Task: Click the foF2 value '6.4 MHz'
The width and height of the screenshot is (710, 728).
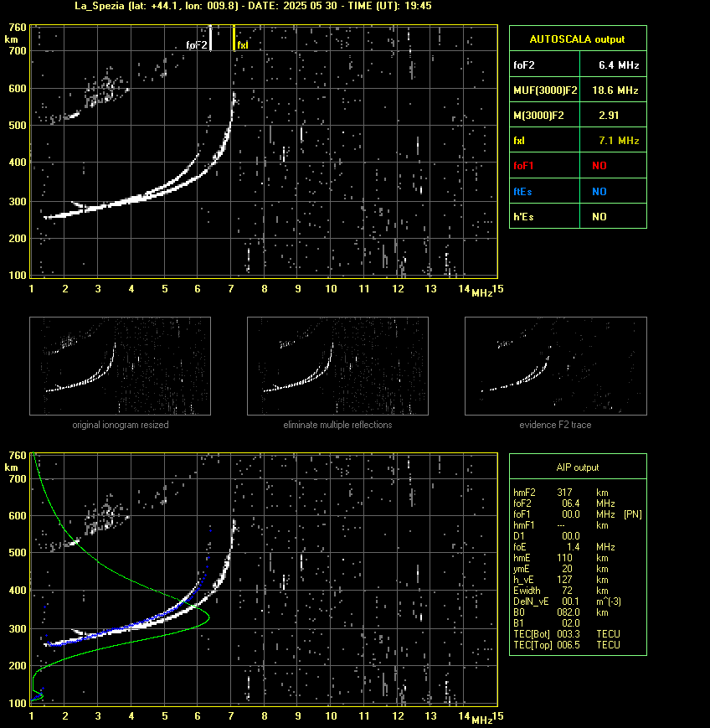Action: [x=619, y=65]
